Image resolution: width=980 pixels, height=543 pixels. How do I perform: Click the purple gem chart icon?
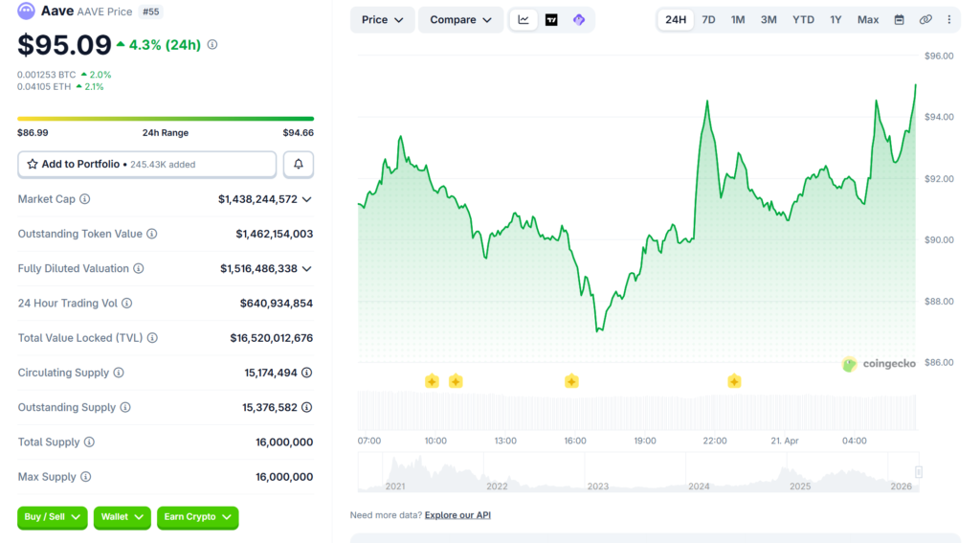[x=579, y=20]
